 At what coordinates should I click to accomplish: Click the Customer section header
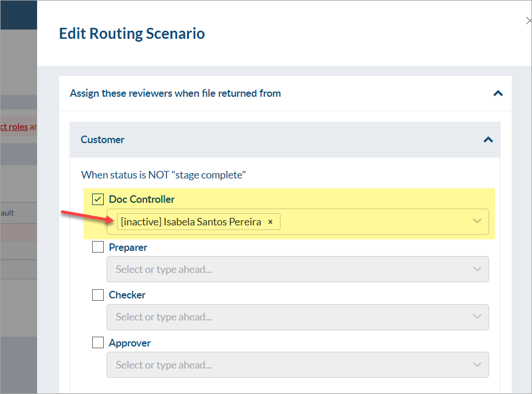point(103,140)
